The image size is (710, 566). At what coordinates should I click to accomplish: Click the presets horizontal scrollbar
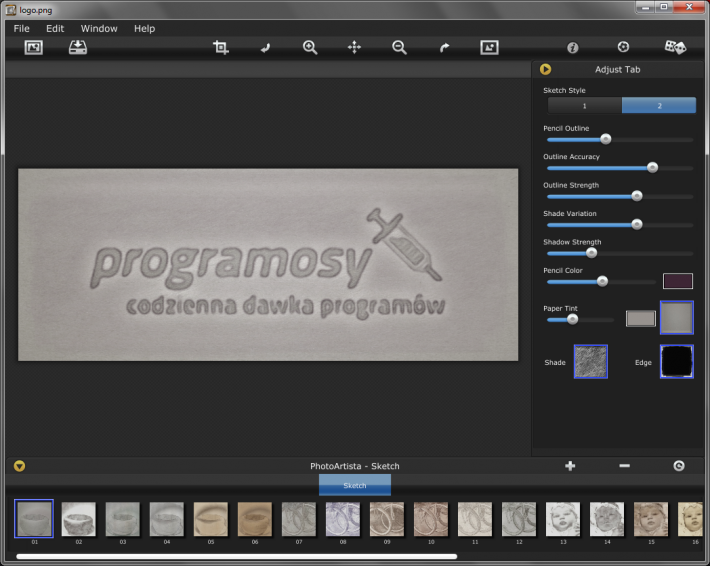tap(237, 556)
